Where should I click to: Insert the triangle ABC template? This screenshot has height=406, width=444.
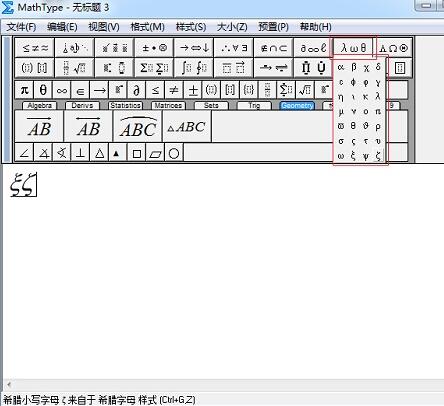(187, 127)
